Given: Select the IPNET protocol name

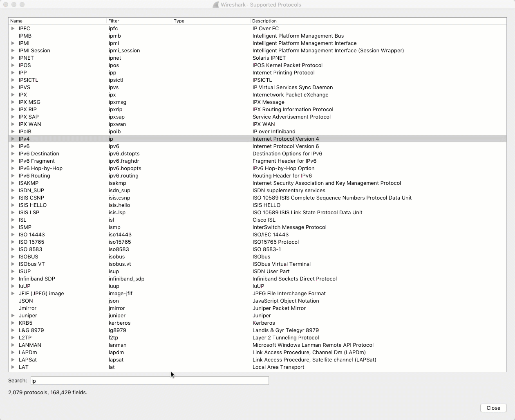Looking at the screenshot, I should tap(26, 58).
